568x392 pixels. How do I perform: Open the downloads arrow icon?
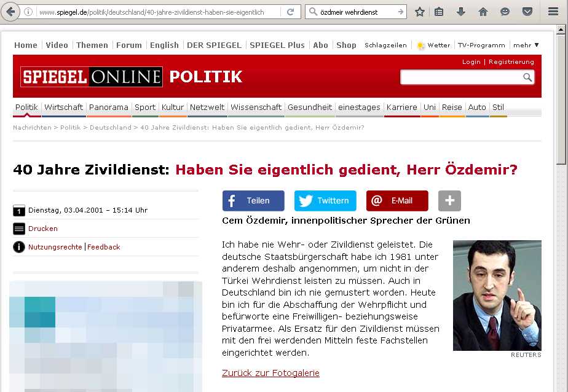coord(461,12)
